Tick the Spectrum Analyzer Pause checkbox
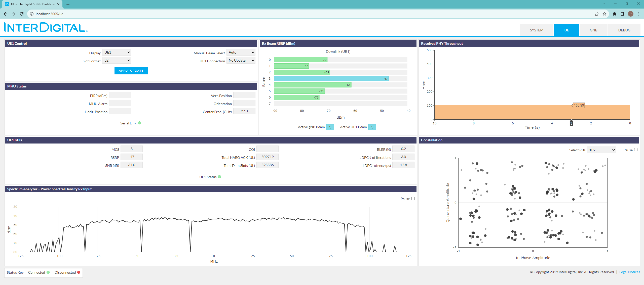 [413, 199]
